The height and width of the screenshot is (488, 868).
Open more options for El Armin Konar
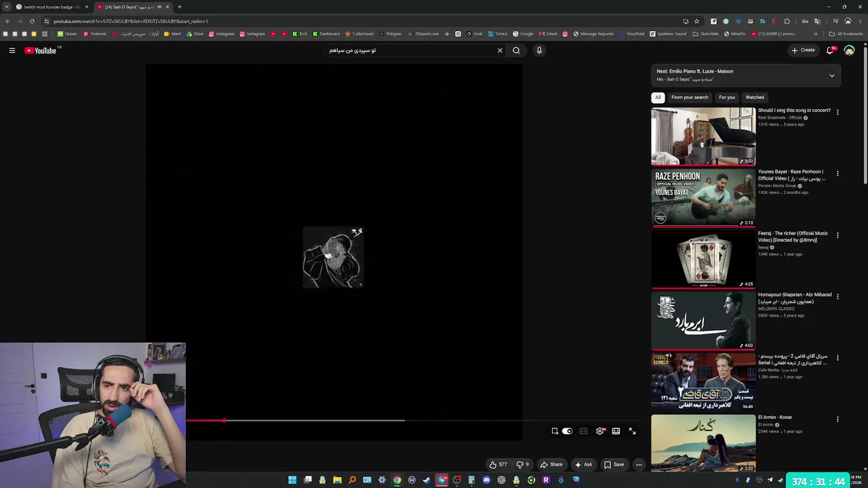coord(837,420)
